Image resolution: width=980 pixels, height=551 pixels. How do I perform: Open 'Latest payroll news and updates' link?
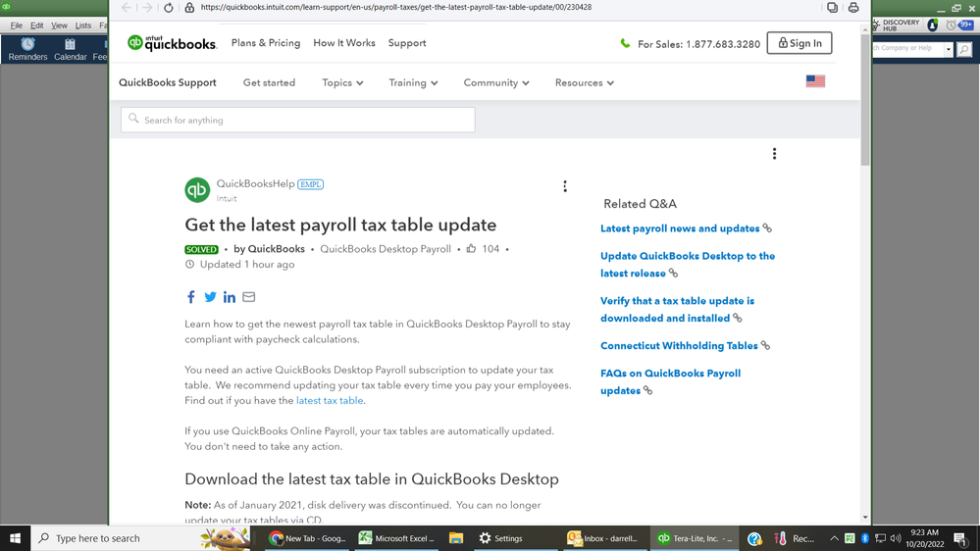tap(680, 228)
